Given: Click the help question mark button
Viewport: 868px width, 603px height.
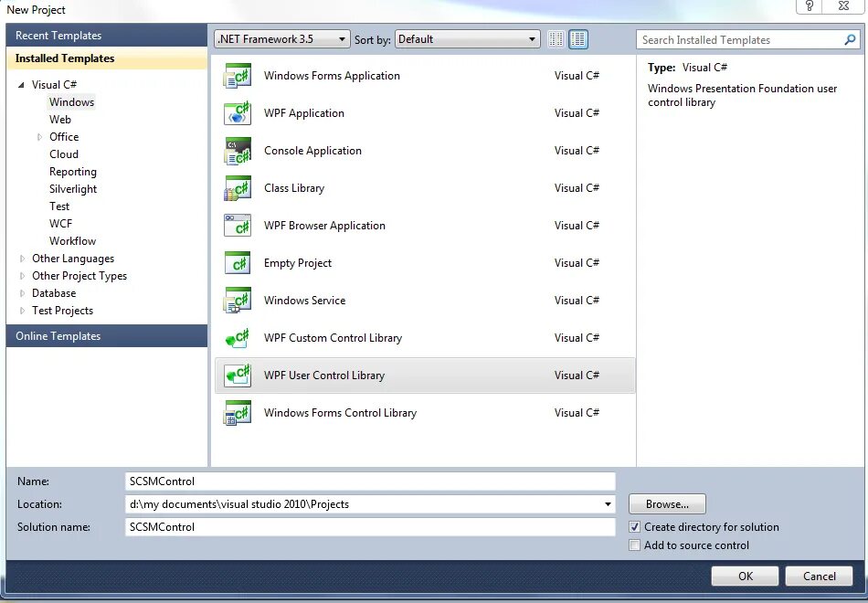Looking at the screenshot, I should click(810, 6).
